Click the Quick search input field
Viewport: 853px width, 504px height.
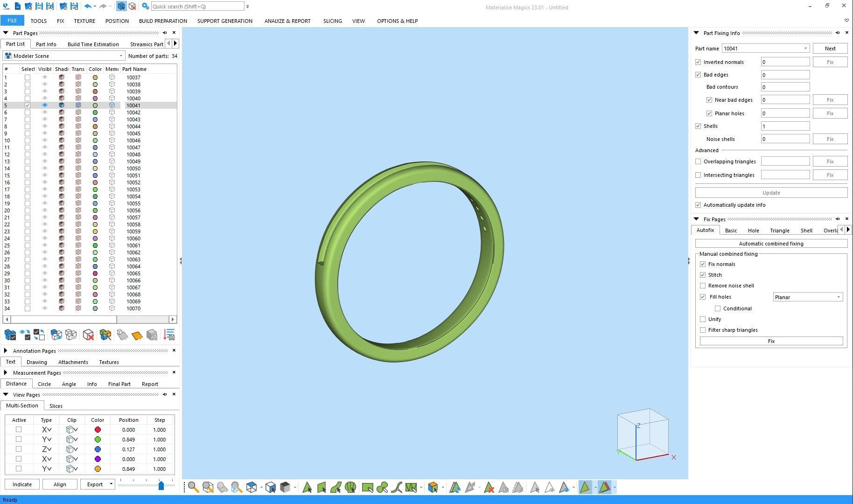point(197,7)
